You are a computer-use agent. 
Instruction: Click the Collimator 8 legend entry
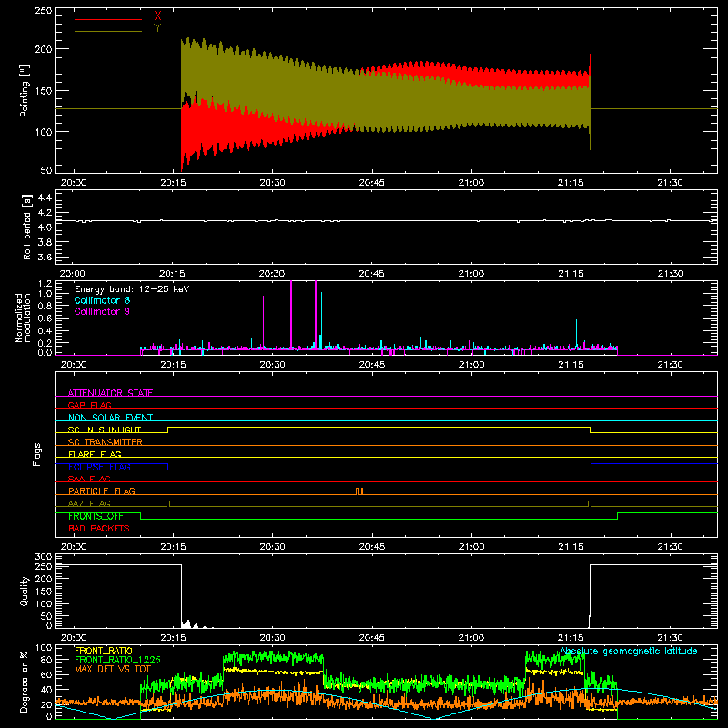tap(102, 300)
